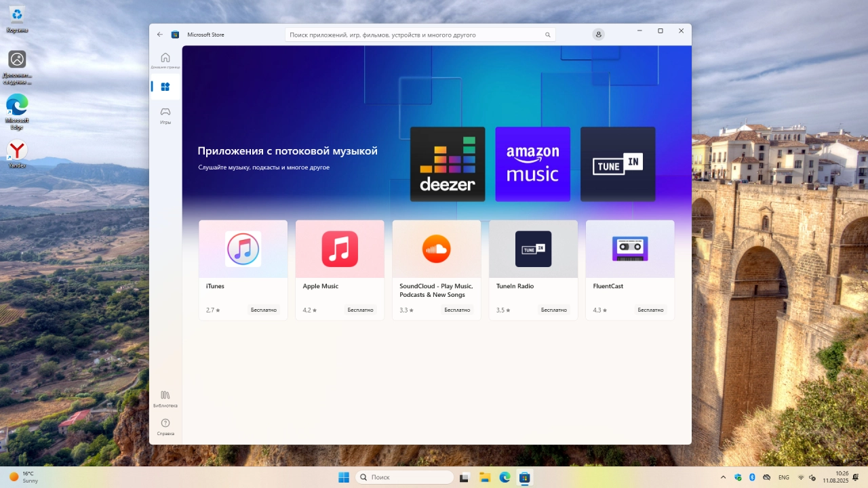
Task: Open the Apple Music app icon
Action: (340, 249)
